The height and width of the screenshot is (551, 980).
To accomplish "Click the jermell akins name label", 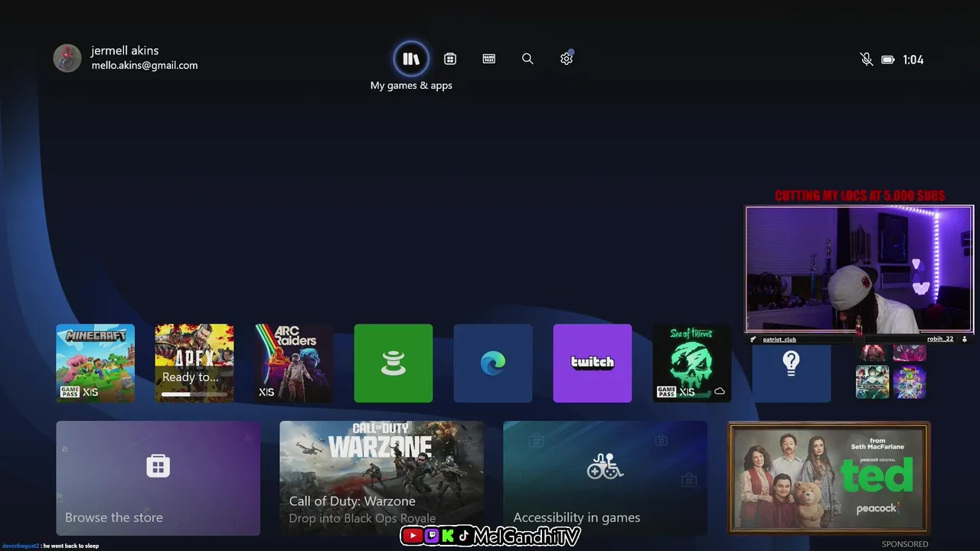I will [125, 51].
